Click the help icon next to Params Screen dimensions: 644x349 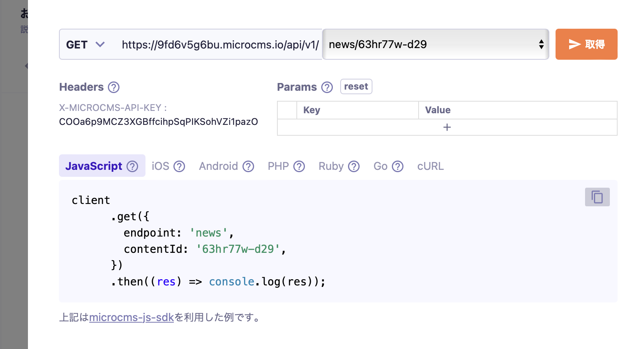tap(327, 87)
